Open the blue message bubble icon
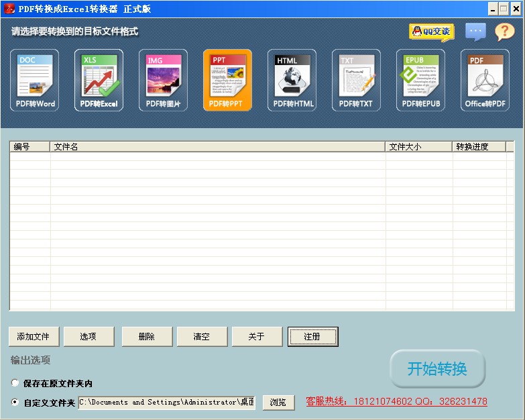Screen dimensions: 525x420 click(x=475, y=32)
